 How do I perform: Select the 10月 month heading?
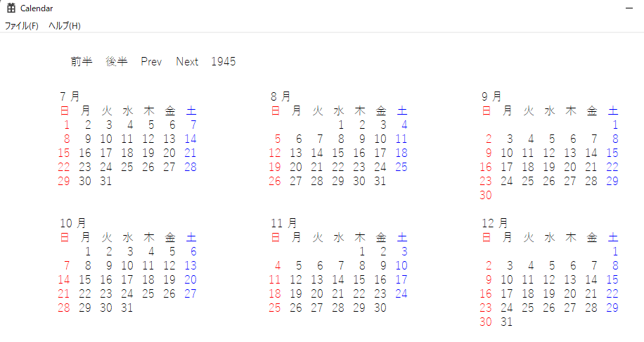tap(72, 223)
